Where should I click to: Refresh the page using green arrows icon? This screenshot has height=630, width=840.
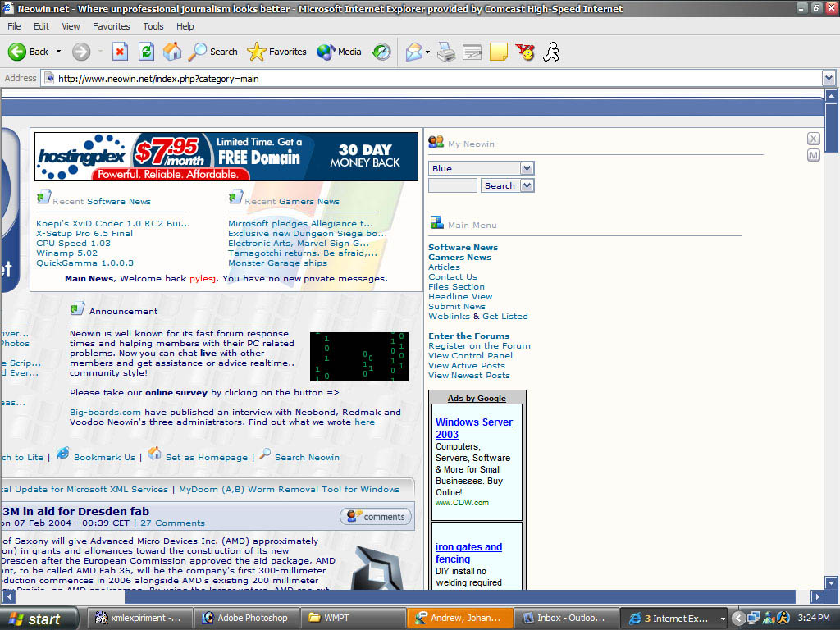[x=146, y=52]
